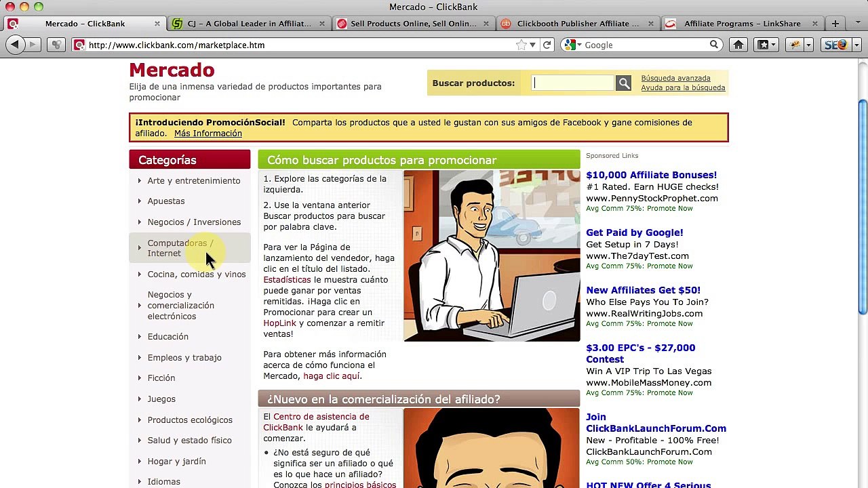The height and width of the screenshot is (488, 868).
Task: Close the CJ Global Leader tab
Action: point(322,24)
